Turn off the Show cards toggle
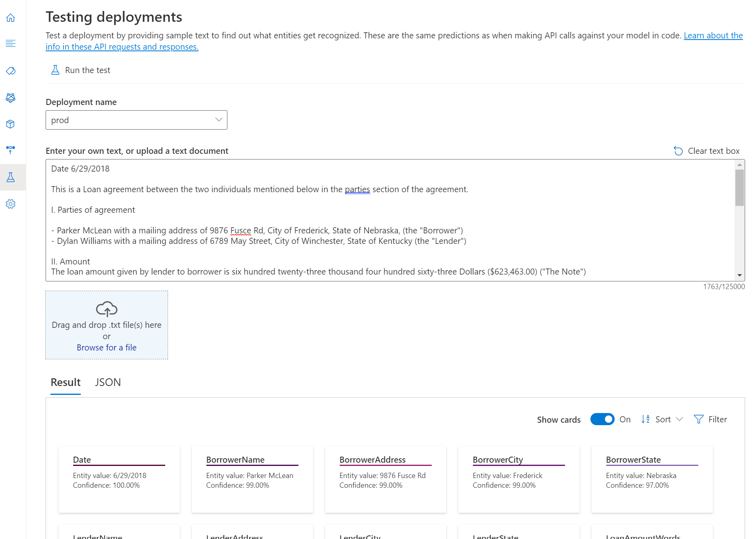The image size is (756, 539). 602,419
